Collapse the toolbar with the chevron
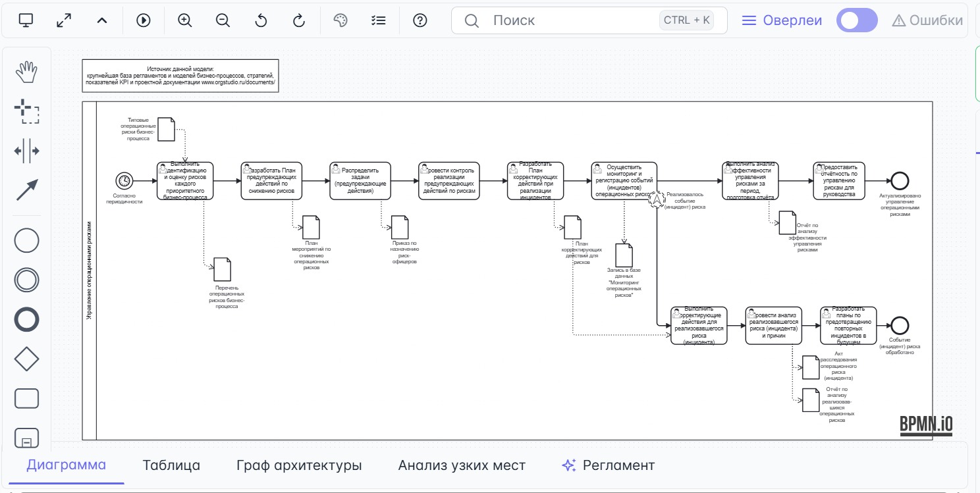980x493 pixels. (101, 20)
